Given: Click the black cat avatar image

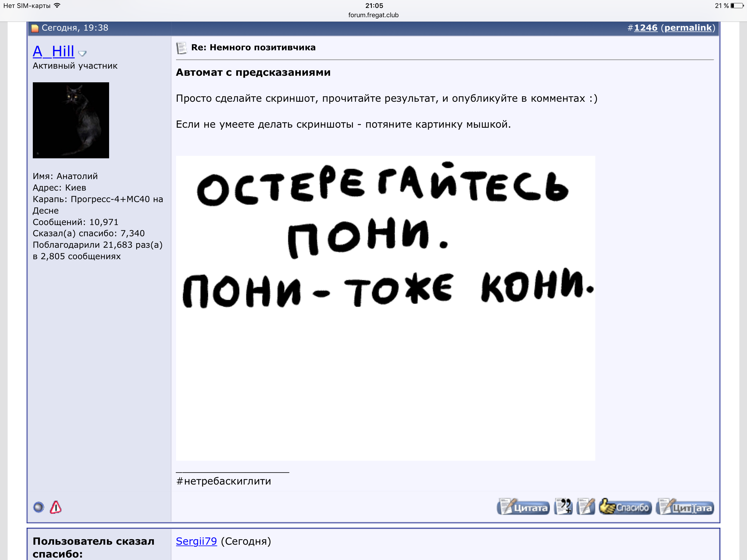Looking at the screenshot, I should click(71, 120).
